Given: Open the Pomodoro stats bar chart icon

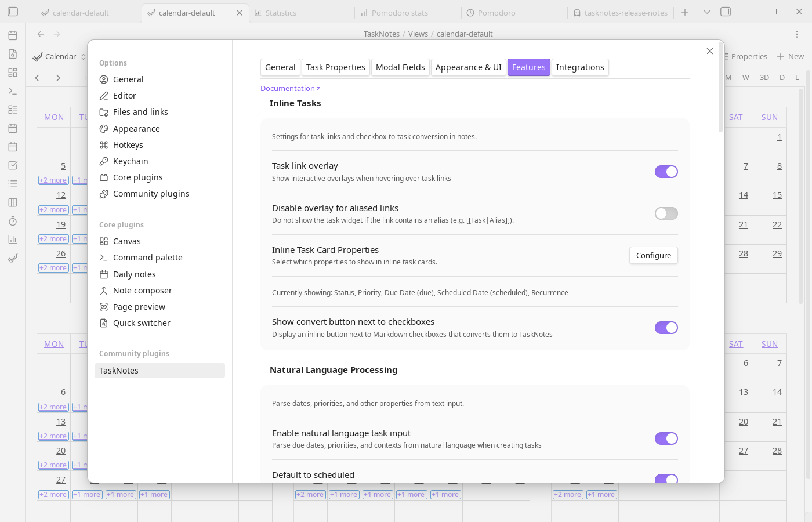Looking at the screenshot, I should (13, 239).
